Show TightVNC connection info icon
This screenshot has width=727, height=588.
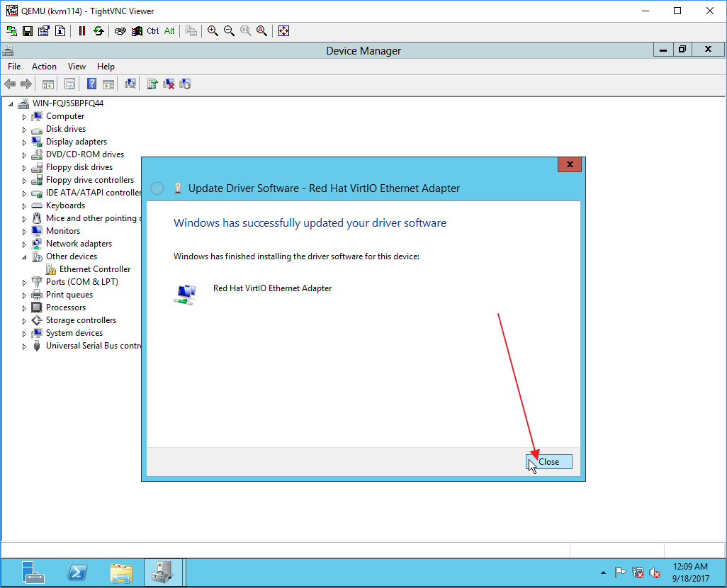(x=60, y=31)
